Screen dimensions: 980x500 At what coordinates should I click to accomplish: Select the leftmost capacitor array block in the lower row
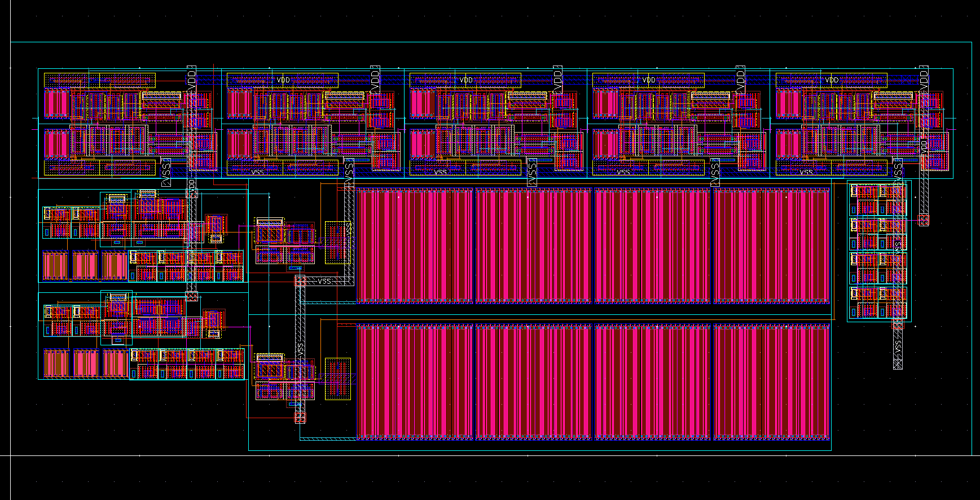click(415, 382)
